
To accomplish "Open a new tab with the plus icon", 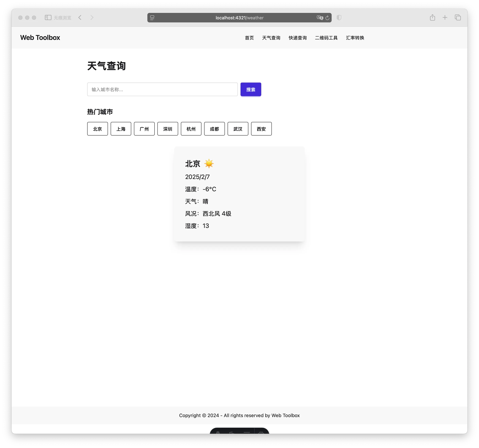I will (x=445, y=17).
